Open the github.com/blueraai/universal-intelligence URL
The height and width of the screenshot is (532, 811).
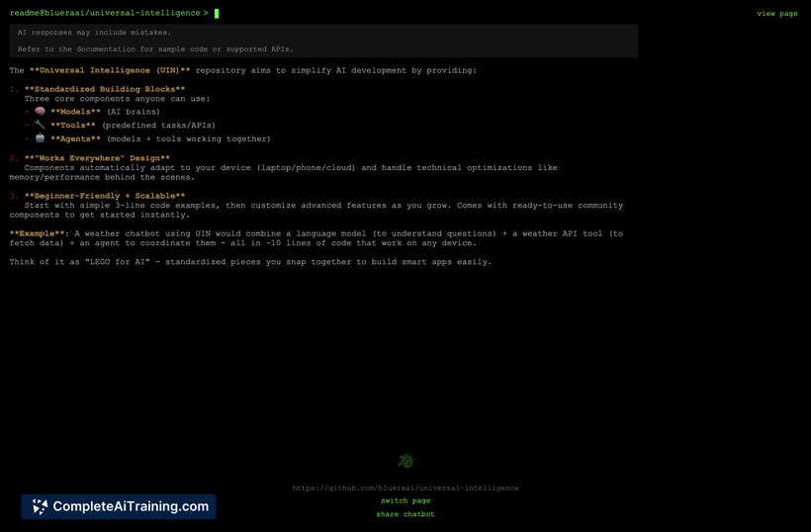point(405,488)
